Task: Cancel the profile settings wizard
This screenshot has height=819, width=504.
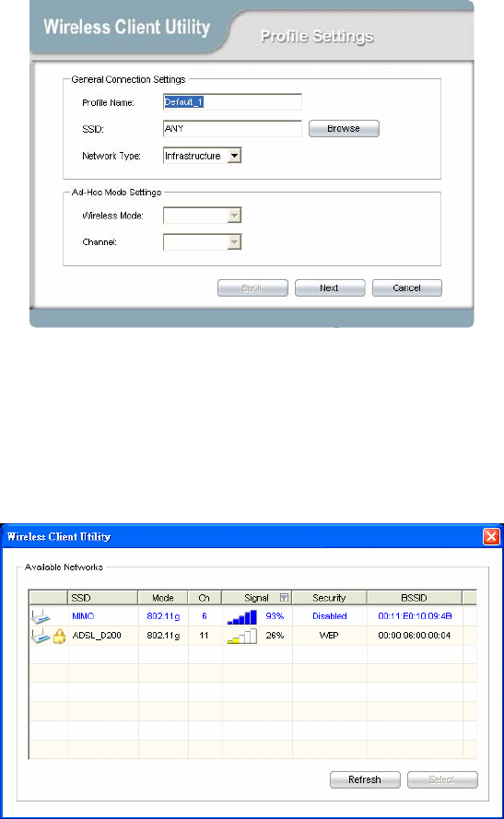Action: pyautogui.click(x=407, y=287)
